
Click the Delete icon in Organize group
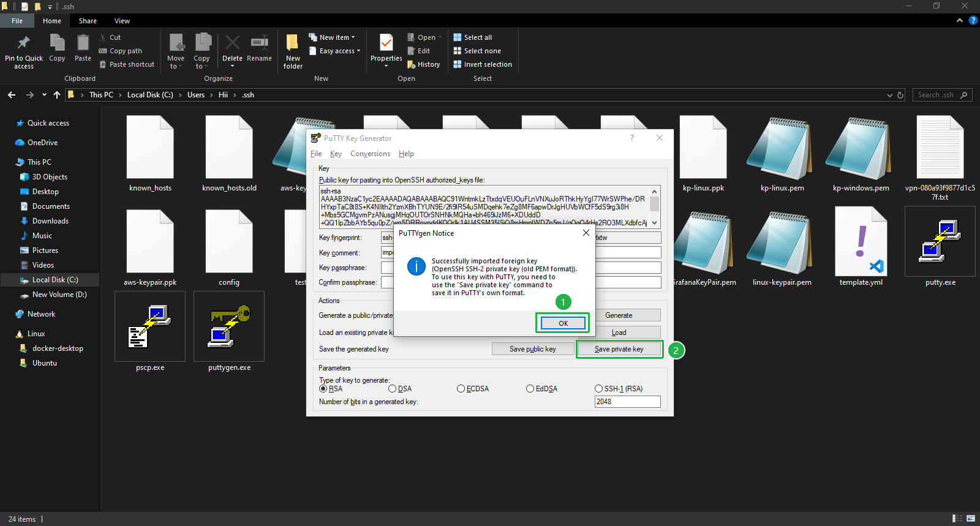click(232, 43)
